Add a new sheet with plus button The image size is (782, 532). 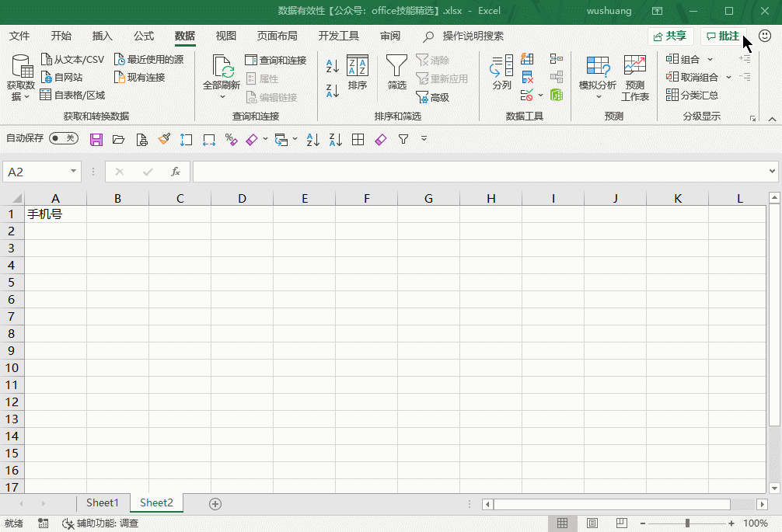click(x=215, y=503)
